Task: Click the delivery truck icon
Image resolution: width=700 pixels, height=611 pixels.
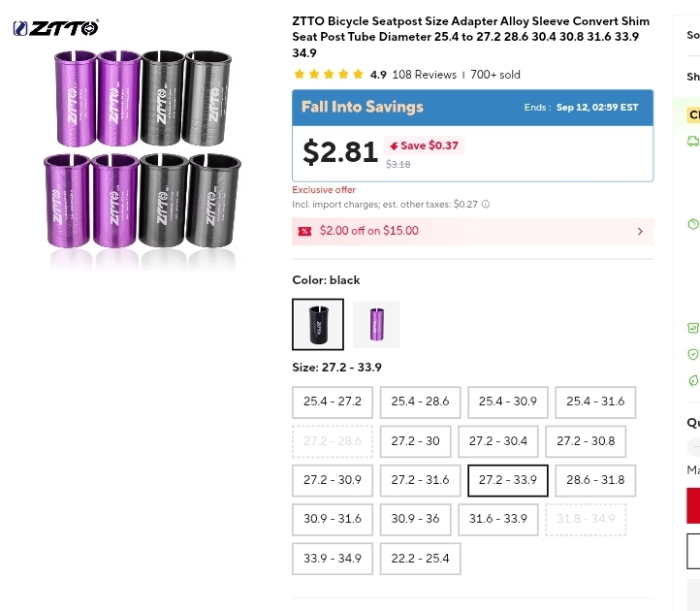Action: (693, 142)
